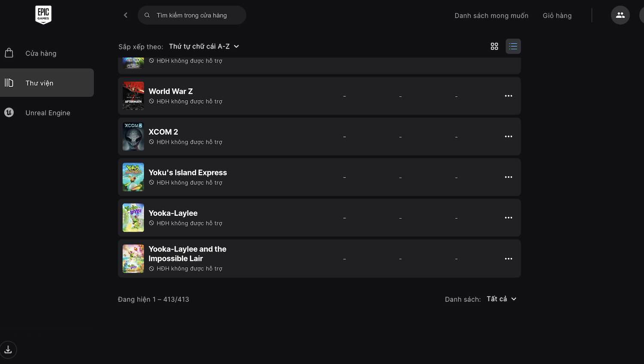This screenshot has height=364, width=644.
Task: Select the Thư viện library tab
Action: [47, 83]
